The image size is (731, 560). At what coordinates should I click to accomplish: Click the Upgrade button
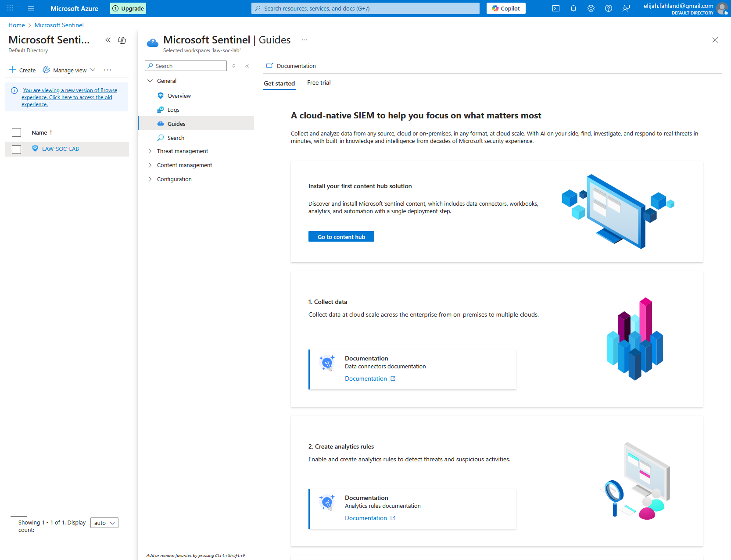click(x=128, y=8)
